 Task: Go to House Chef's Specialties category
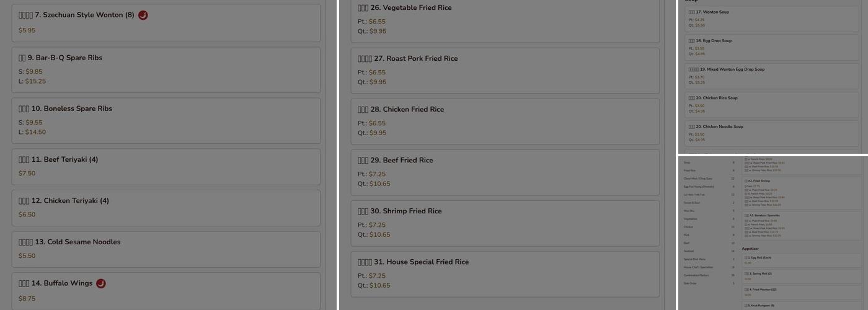pyautogui.click(x=698, y=267)
